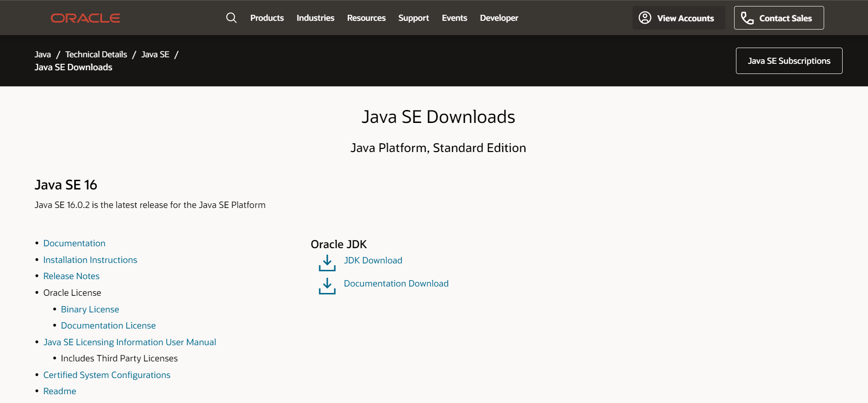Open the search magnifier icon
The width and height of the screenshot is (868, 403).
(231, 18)
